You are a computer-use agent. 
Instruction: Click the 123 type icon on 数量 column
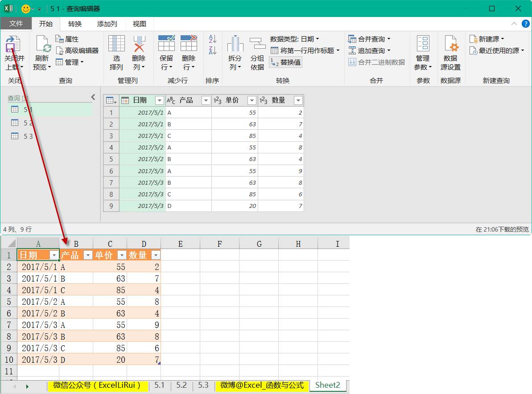(x=263, y=100)
